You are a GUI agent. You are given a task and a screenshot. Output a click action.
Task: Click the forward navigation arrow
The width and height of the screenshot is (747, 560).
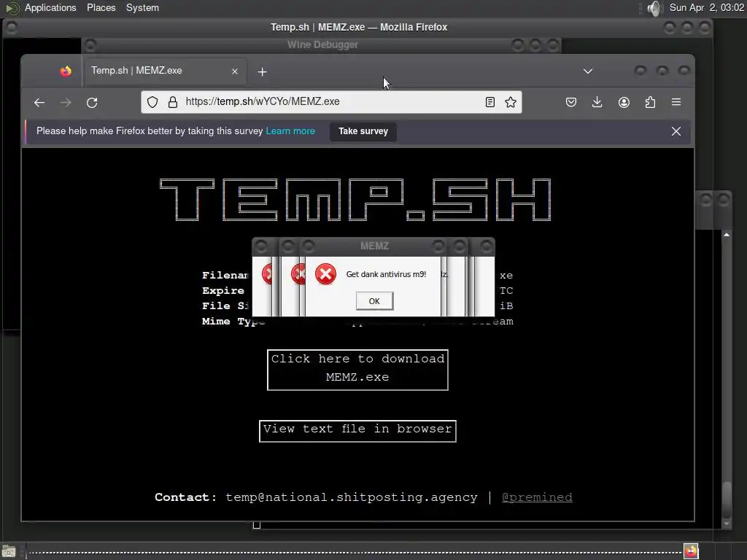point(66,102)
